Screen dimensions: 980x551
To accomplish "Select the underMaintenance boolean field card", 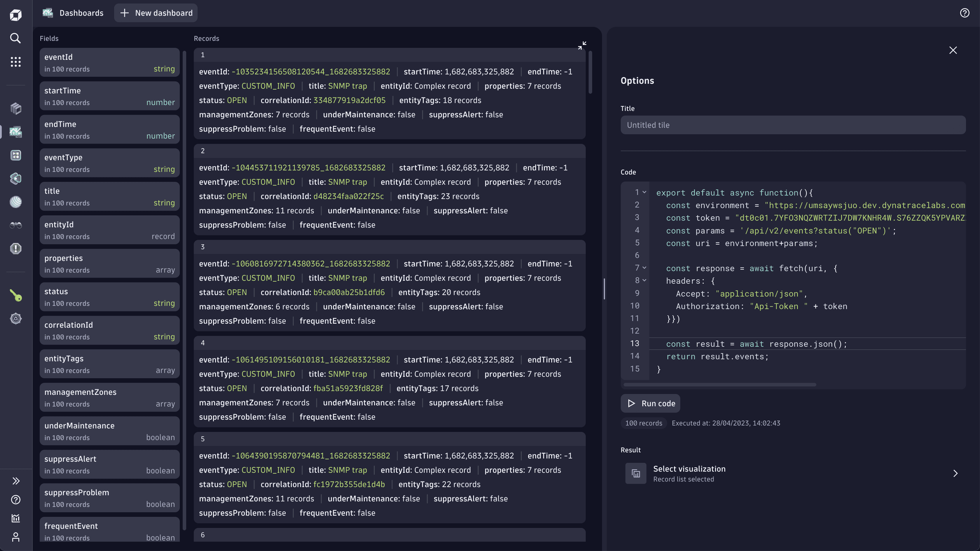I will [x=109, y=431].
